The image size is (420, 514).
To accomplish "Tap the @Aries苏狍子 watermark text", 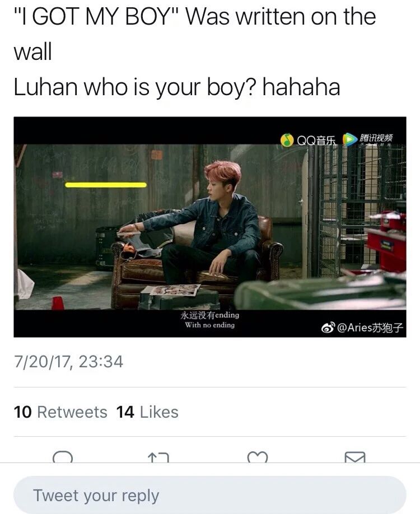I will click(x=370, y=328).
